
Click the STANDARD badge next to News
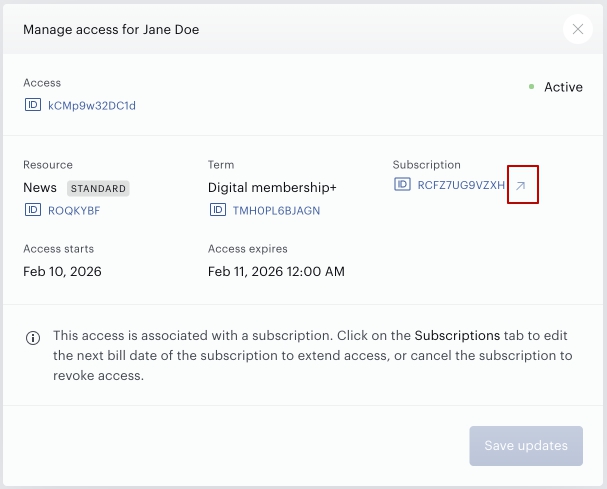point(98,189)
